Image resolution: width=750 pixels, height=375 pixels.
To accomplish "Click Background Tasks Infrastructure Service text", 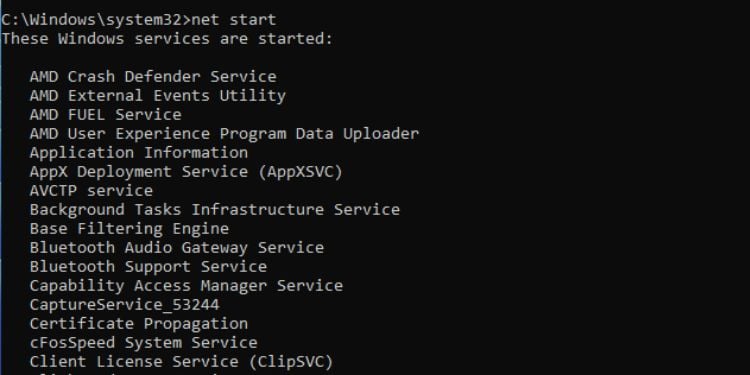I will pos(215,210).
